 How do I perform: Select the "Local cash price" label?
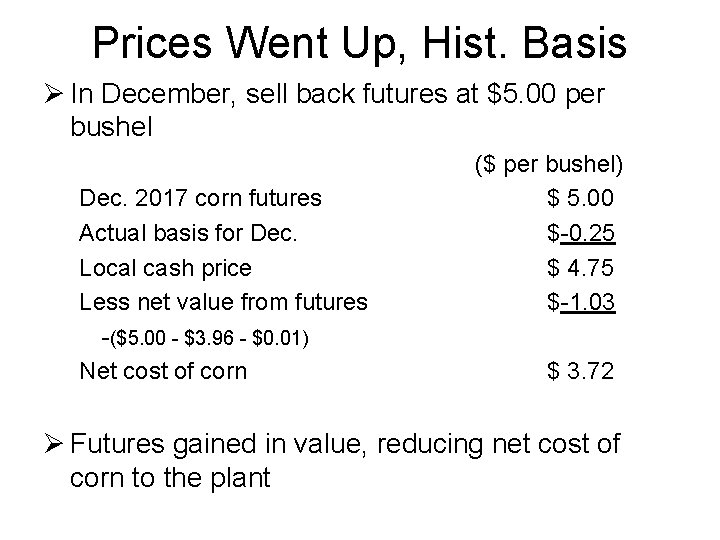(165, 268)
